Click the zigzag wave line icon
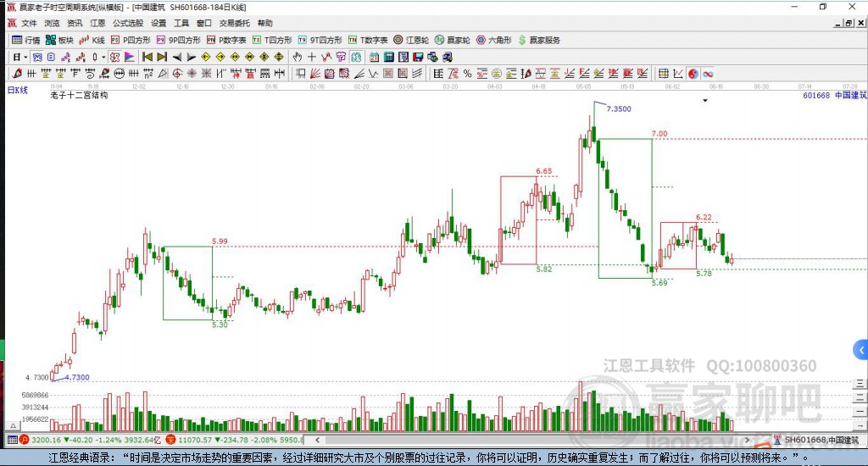 tap(374, 74)
